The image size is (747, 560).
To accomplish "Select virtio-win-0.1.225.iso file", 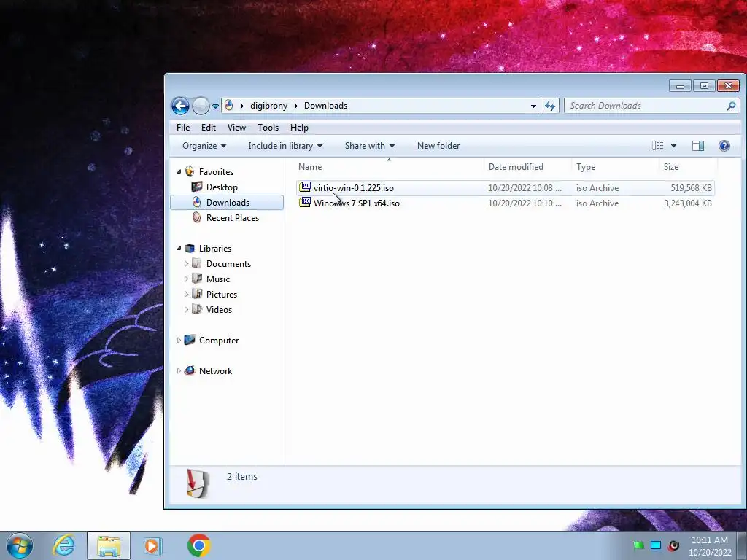I will [x=354, y=187].
